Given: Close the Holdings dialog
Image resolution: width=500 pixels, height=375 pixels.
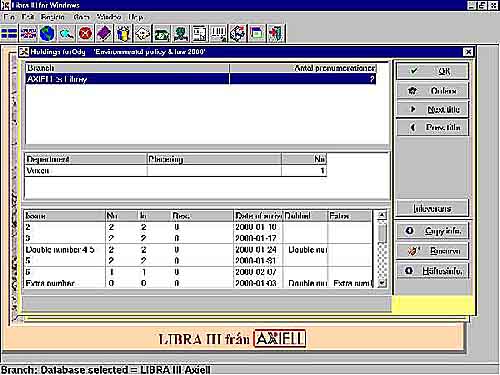Looking at the screenshot, I should coord(468,52).
